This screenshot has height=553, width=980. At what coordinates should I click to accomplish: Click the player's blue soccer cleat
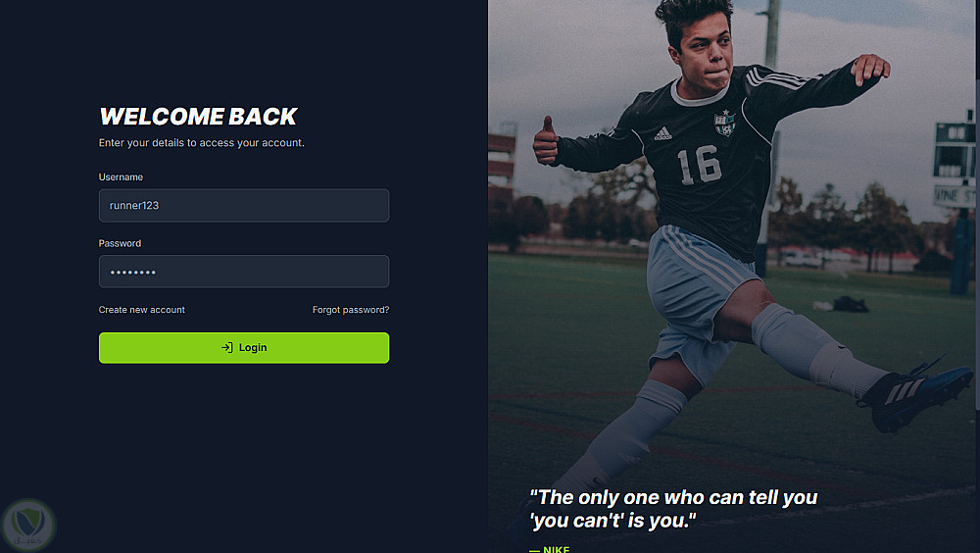[915, 395]
